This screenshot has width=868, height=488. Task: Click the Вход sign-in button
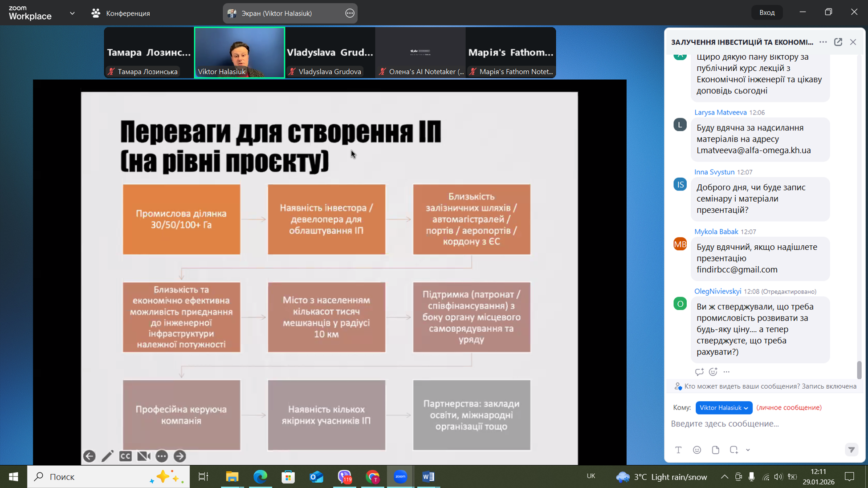(766, 12)
